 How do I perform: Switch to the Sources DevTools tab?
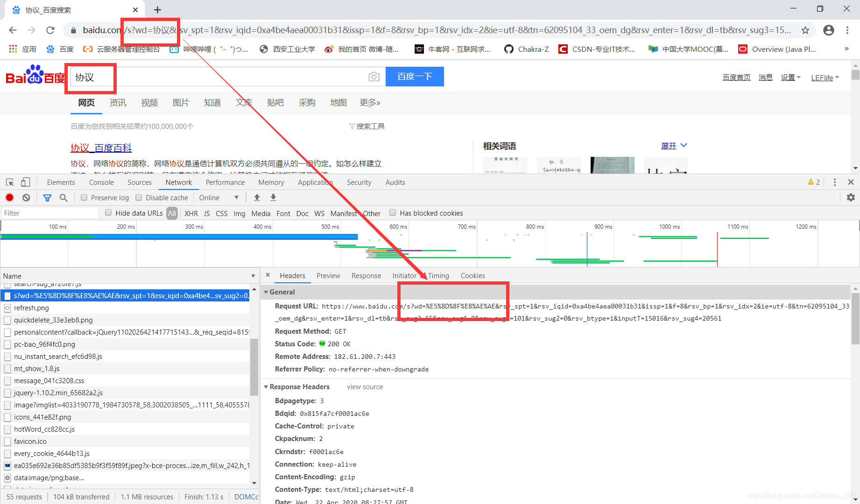(x=140, y=182)
